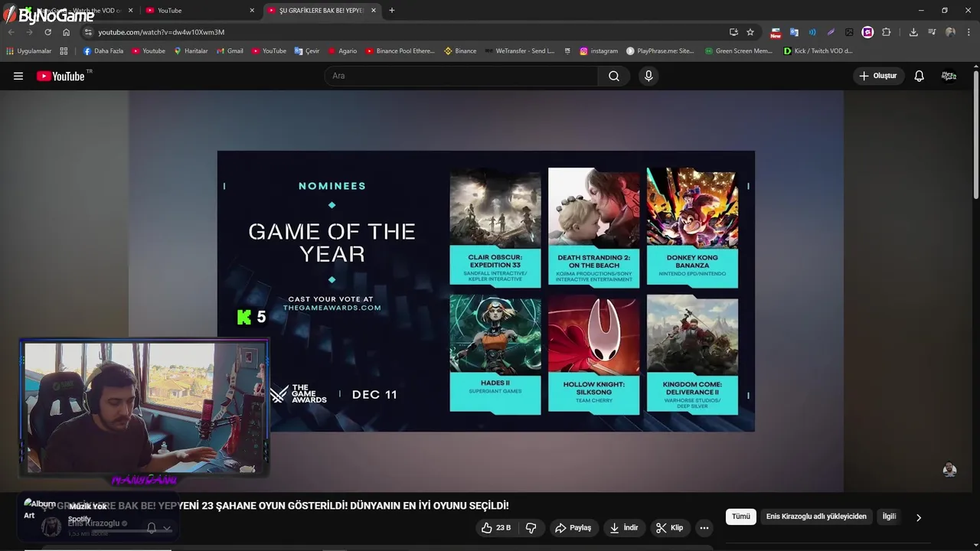This screenshot has width=980, height=551.
Task: Start voice search with the microphone icon
Action: [648, 76]
